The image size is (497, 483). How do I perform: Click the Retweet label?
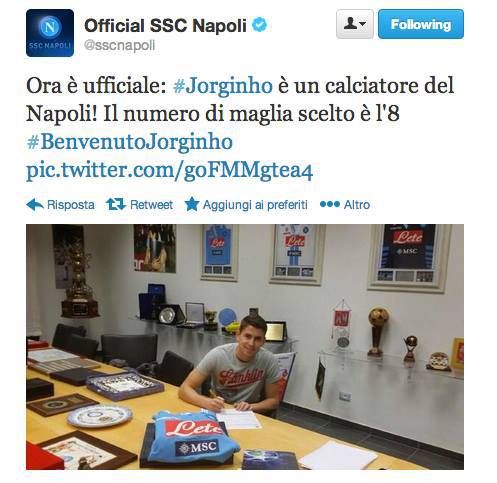click(x=151, y=205)
